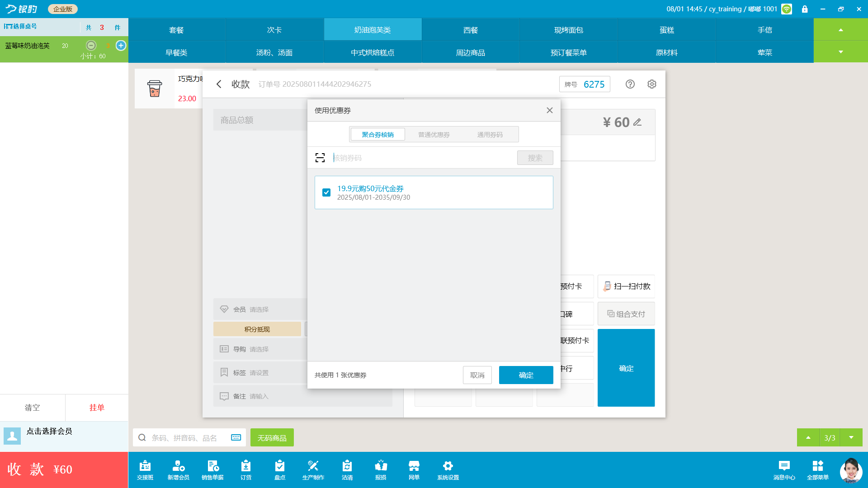Open 订货 ordering icon

246,470
